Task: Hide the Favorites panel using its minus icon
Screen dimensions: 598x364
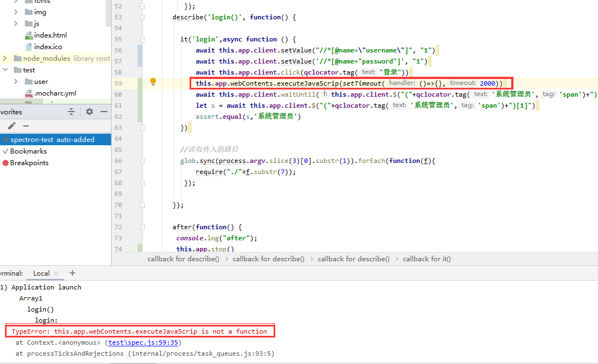Action: (103, 112)
